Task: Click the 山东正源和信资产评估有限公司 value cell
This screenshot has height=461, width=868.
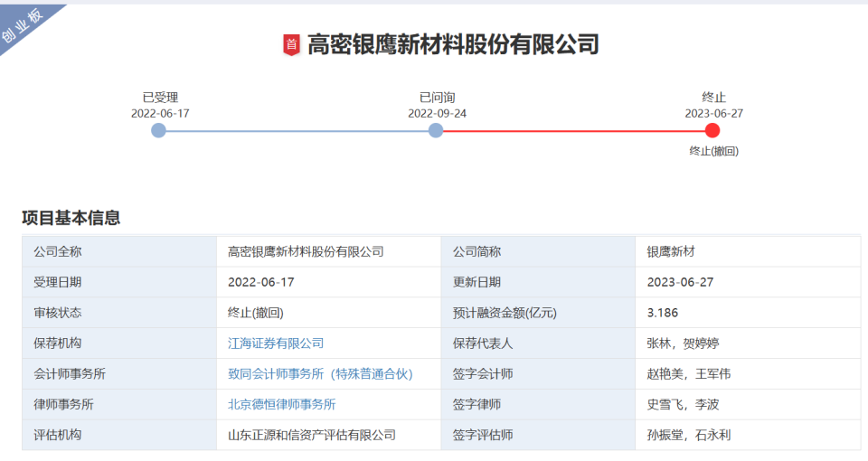Action: pyautogui.click(x=328, y=435)
